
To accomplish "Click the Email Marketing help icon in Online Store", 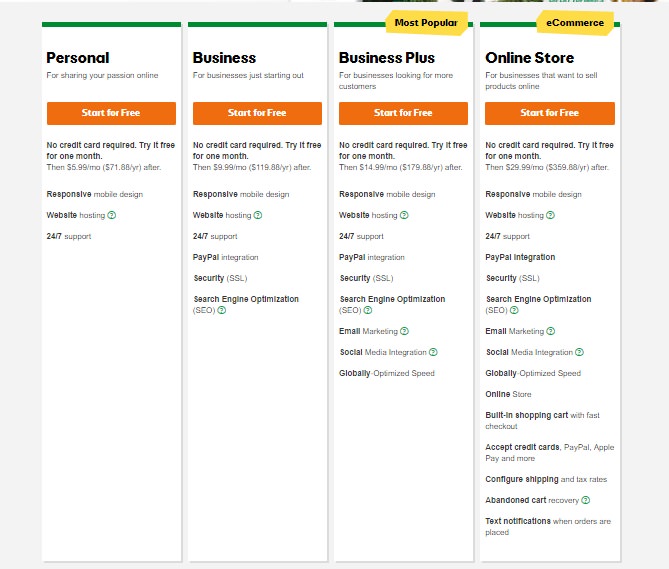I will (550, 331).
